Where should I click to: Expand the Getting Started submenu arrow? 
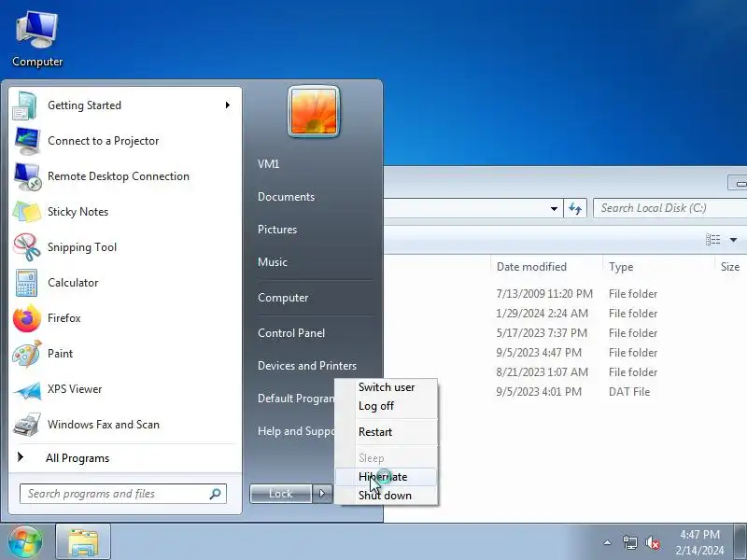point(228,105)
